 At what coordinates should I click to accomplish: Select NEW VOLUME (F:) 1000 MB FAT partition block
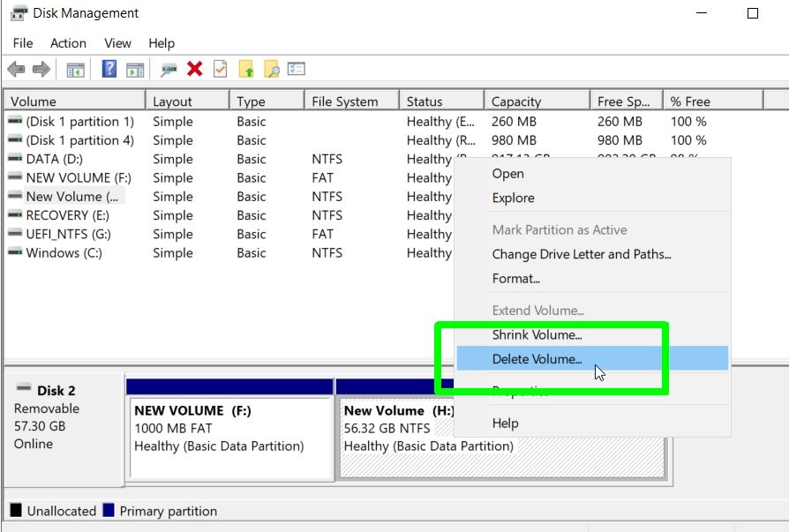click(230, 431)
